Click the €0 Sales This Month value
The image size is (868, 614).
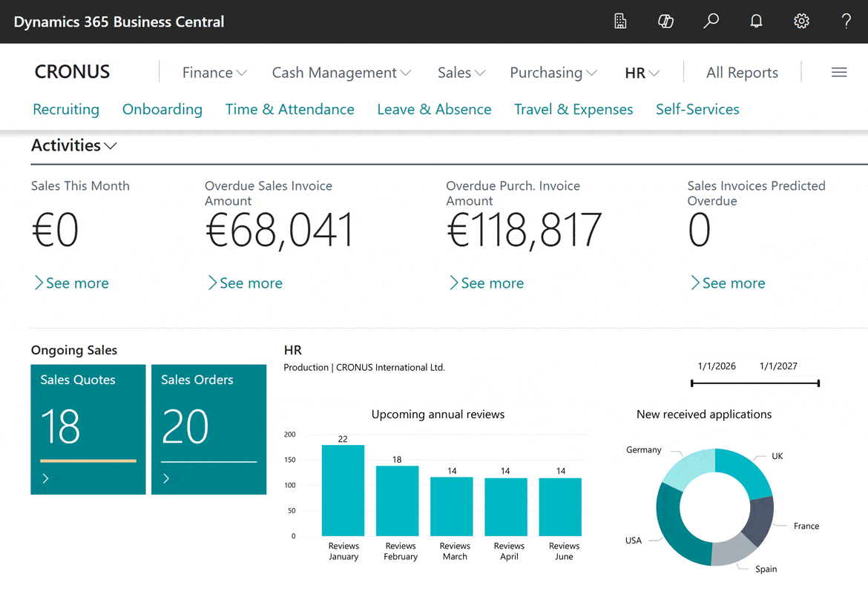(x=56, y=230)
